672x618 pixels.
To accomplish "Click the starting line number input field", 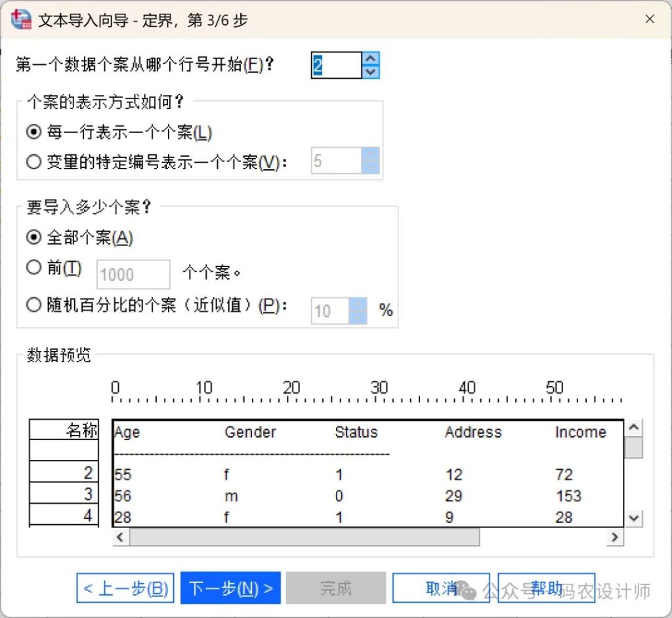I will coord(336,66).
